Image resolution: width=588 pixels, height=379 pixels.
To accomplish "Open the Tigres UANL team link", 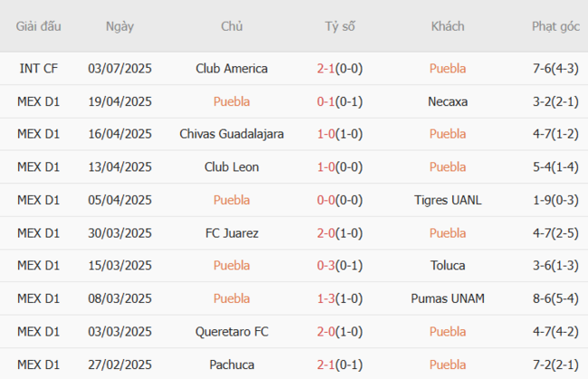I will click(448, 200).
